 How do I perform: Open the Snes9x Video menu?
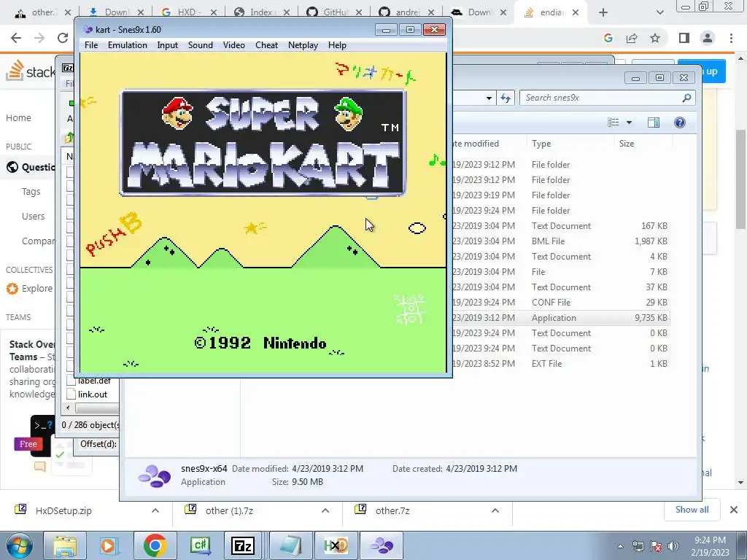[234, 45]
